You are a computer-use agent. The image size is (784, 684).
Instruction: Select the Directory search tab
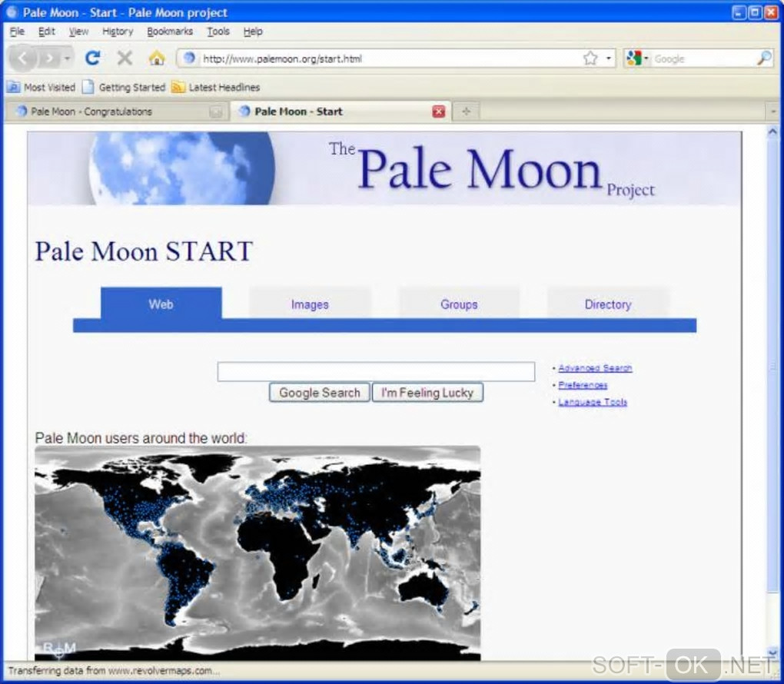[608, 304]
